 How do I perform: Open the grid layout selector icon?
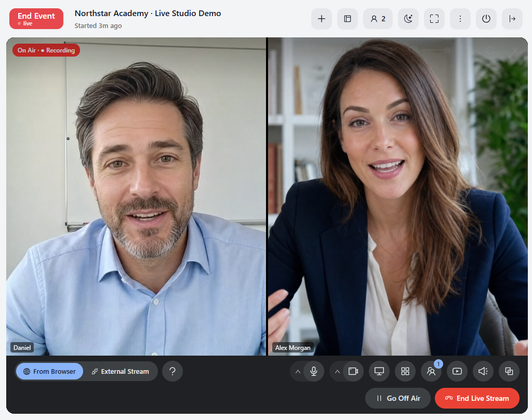pos(405,371)
